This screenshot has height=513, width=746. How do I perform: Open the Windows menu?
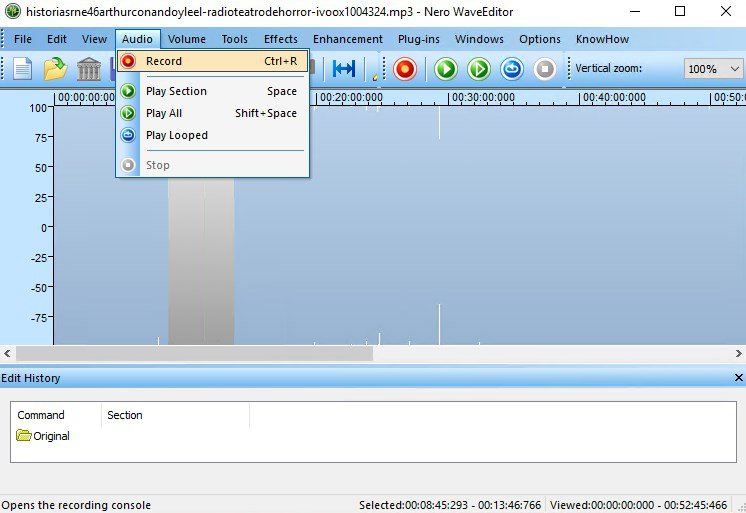479,39
